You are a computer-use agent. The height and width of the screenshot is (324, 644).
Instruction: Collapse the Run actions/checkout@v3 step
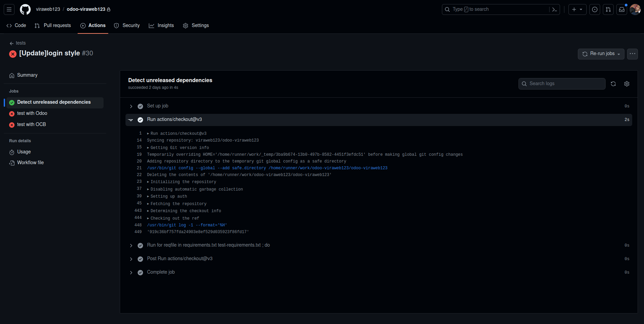tap(379, 120)
